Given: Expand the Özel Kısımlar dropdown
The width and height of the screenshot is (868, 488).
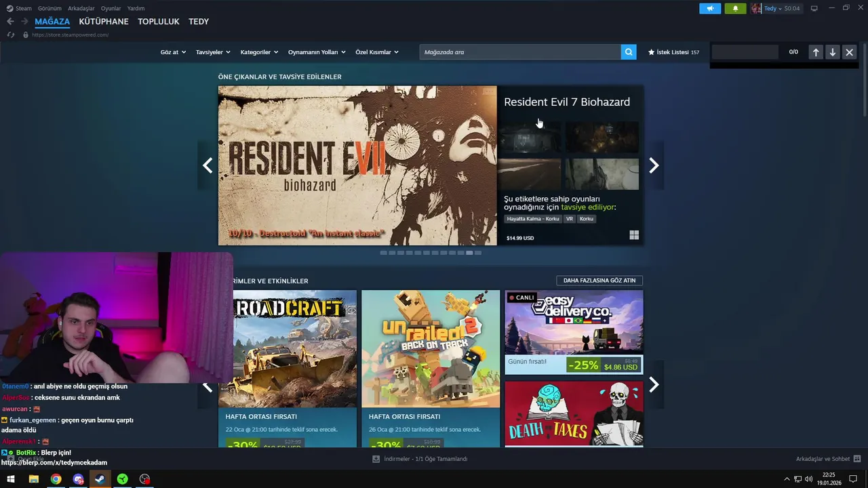Looking at the screenshot, I should tap(377, 52).
